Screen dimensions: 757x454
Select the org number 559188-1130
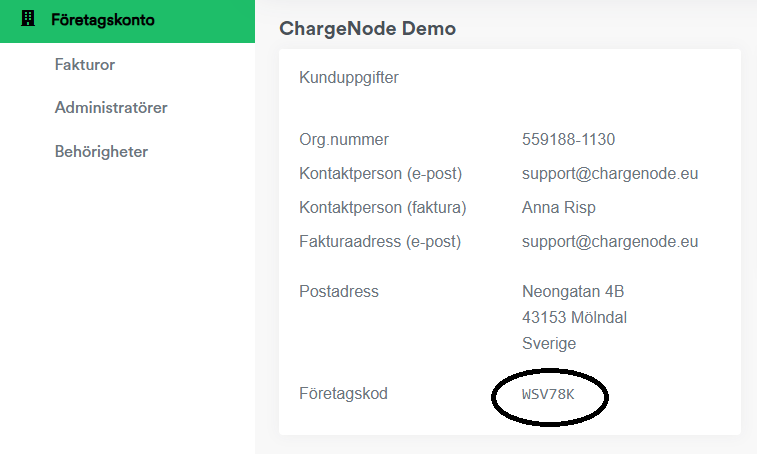point(568,140)
